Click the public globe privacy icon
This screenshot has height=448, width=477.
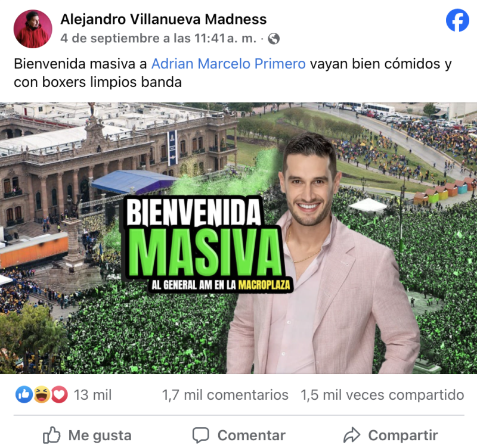tap(274, 39)
